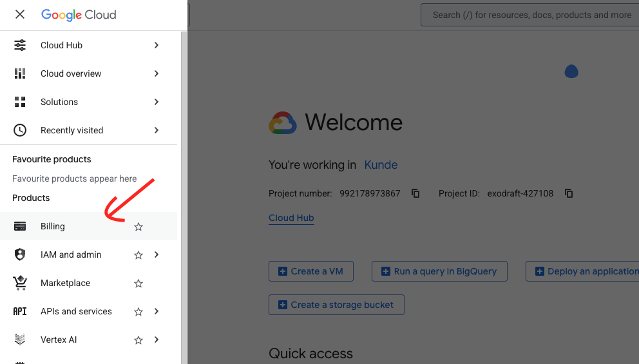Viewport: 639px width, 364px height.
Task: Open the Cloud overview menu item
Action: coord(71,73)
